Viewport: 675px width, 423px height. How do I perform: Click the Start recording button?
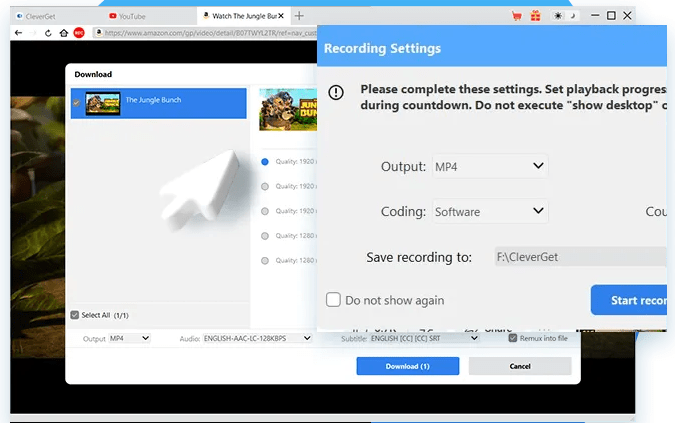click(x=629, y=300)
